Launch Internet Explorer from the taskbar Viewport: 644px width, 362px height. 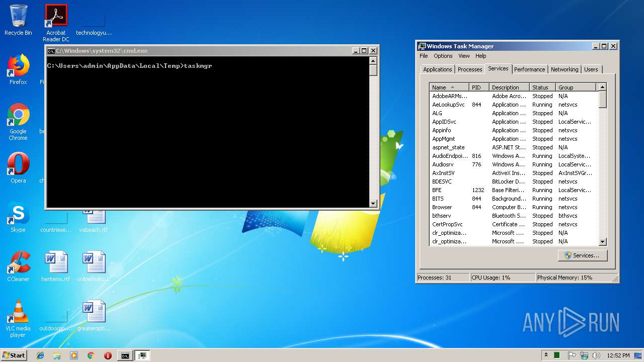pyautogui.click(x=40, y=355)
